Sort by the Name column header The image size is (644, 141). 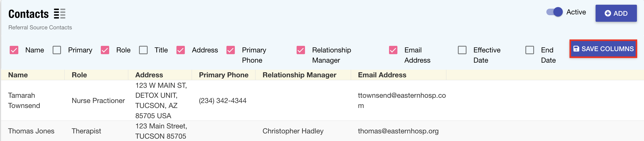pos(18,75)
